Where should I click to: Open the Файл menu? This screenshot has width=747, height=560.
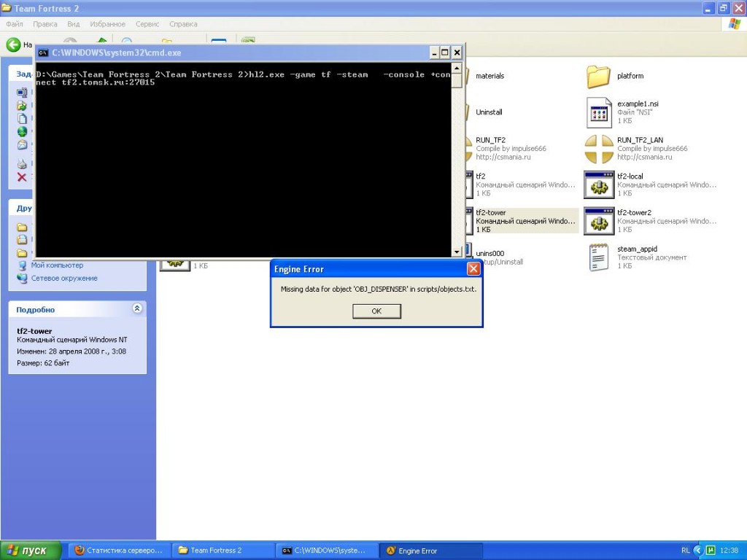[x=15, y=24]
